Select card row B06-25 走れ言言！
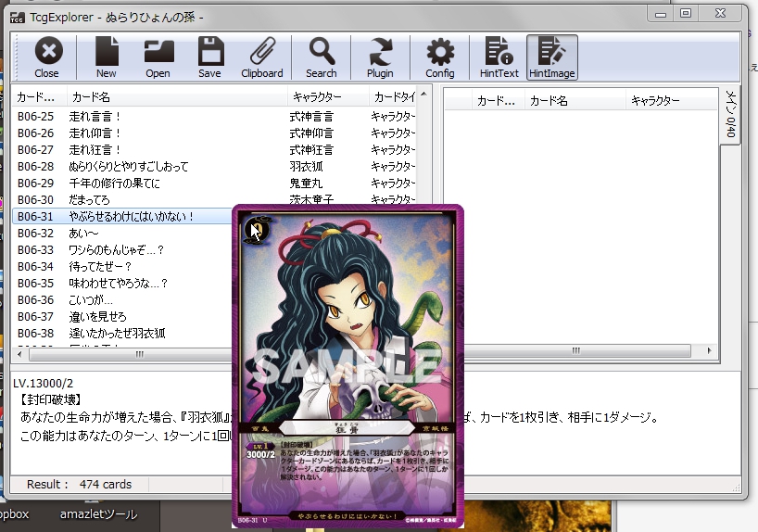758x532 pixels. (x=214, y=117)
